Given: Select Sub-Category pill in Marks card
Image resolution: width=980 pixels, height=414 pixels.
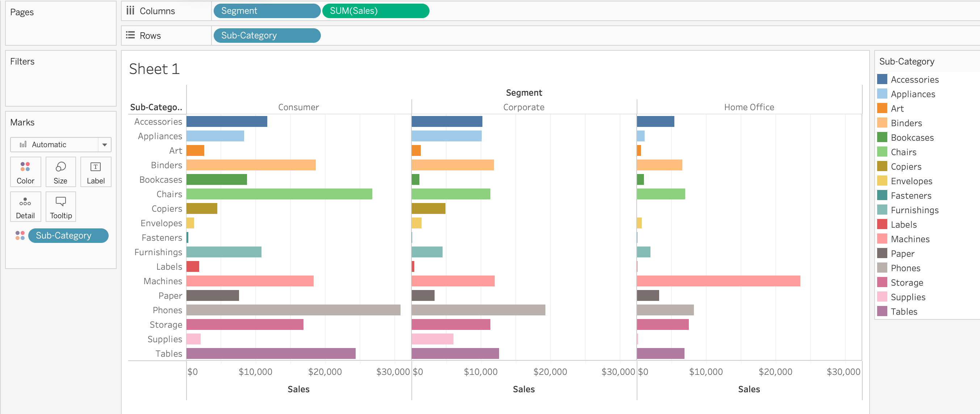Looking at the screenshot, I should click(68, 235).
